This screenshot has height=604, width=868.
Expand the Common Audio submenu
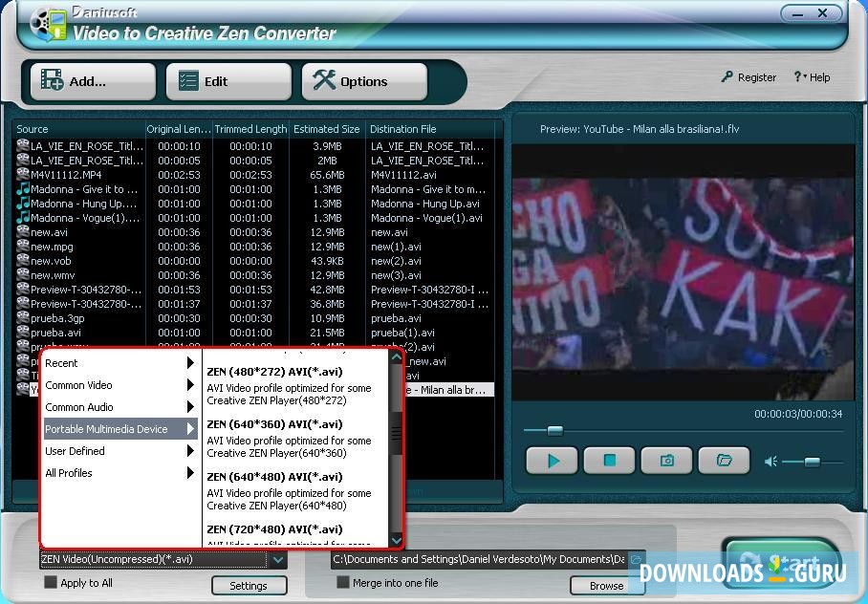[x=120, y=407]
